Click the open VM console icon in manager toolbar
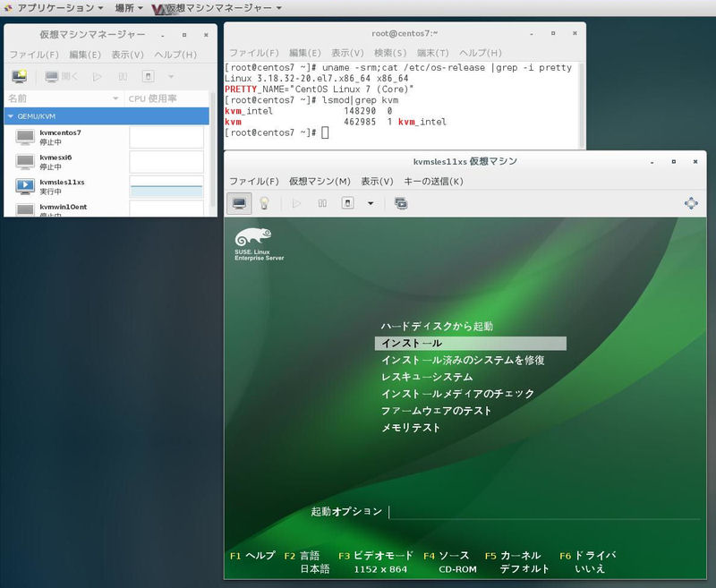Image resolution: width=716 pixels, height=588 pixels. (61, 76)
